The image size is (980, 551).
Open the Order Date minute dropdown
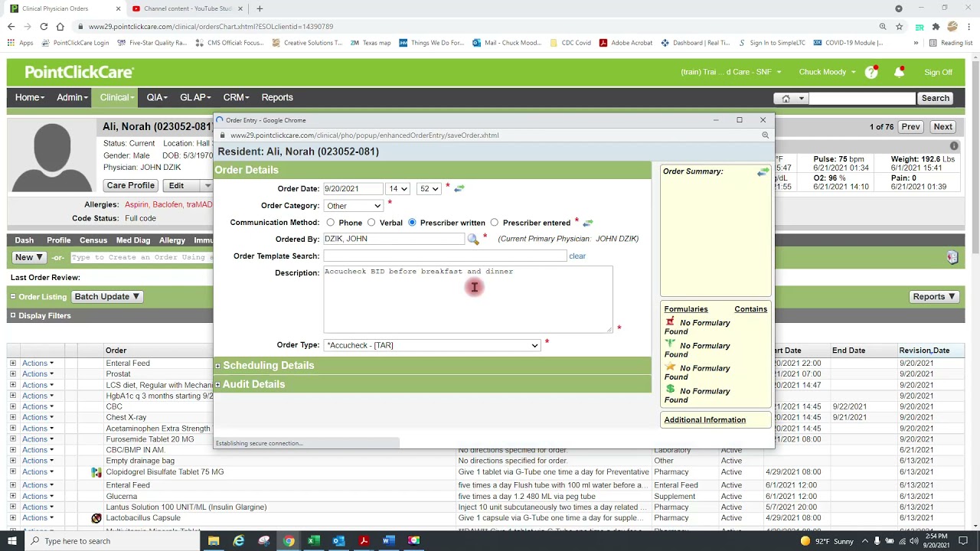pyautogui.click(x=429, y=189)
